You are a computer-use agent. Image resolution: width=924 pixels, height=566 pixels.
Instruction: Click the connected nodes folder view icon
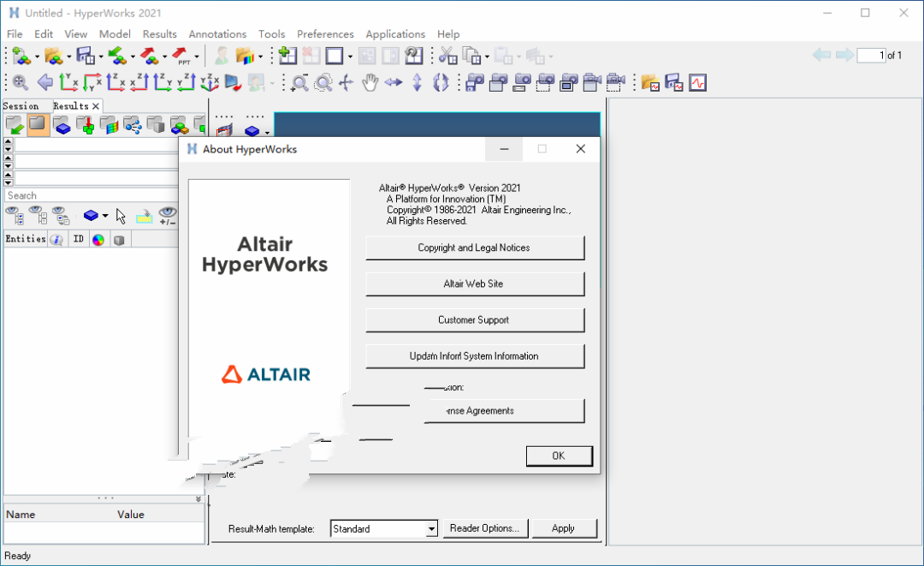click(133, 125)
